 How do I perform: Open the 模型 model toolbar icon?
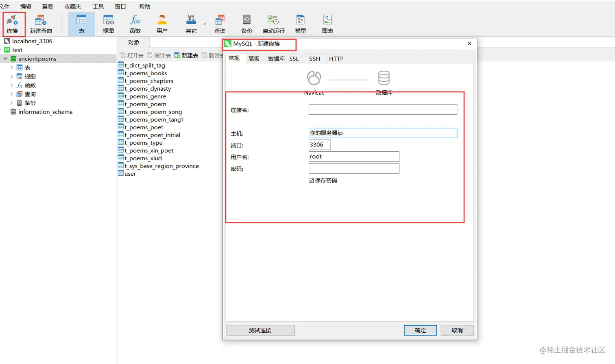(301, 24)
